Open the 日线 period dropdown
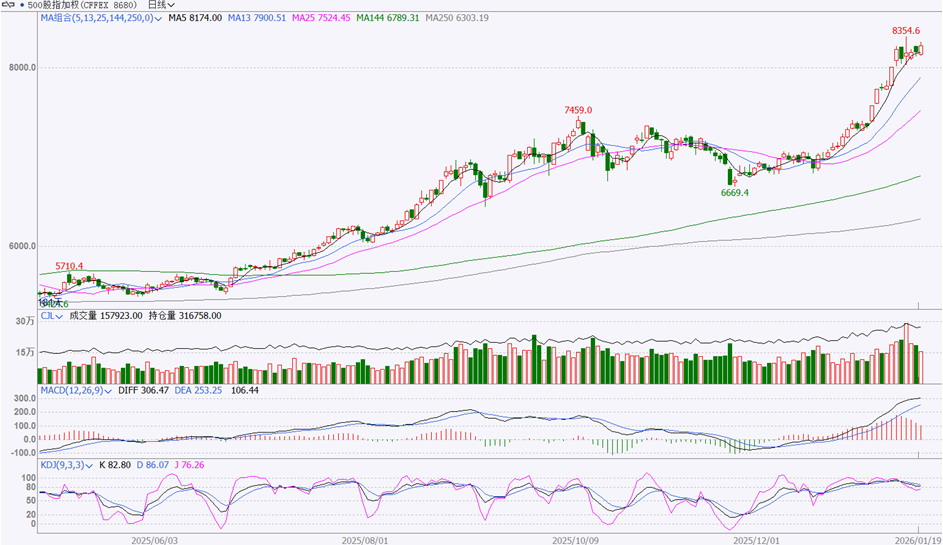943x545 pixels. (161, 5)
